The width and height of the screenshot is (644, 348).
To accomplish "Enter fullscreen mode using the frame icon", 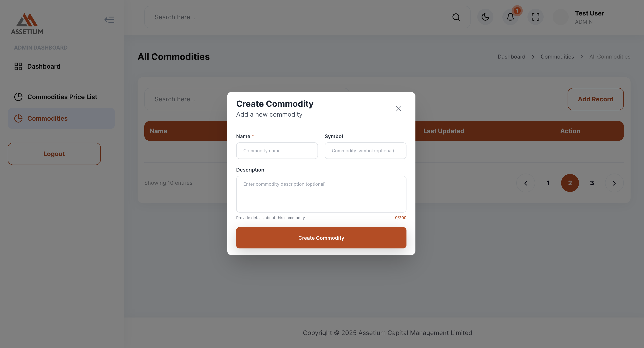I will tap(535, 17).
